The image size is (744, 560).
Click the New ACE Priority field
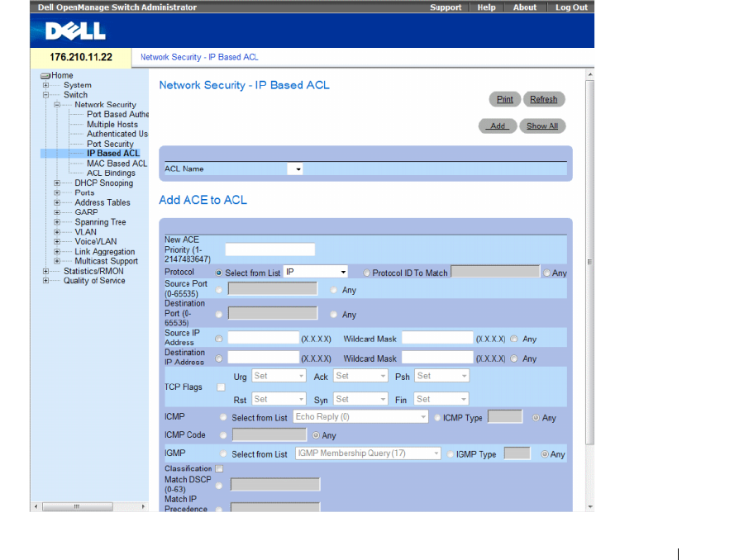(269, 249)
